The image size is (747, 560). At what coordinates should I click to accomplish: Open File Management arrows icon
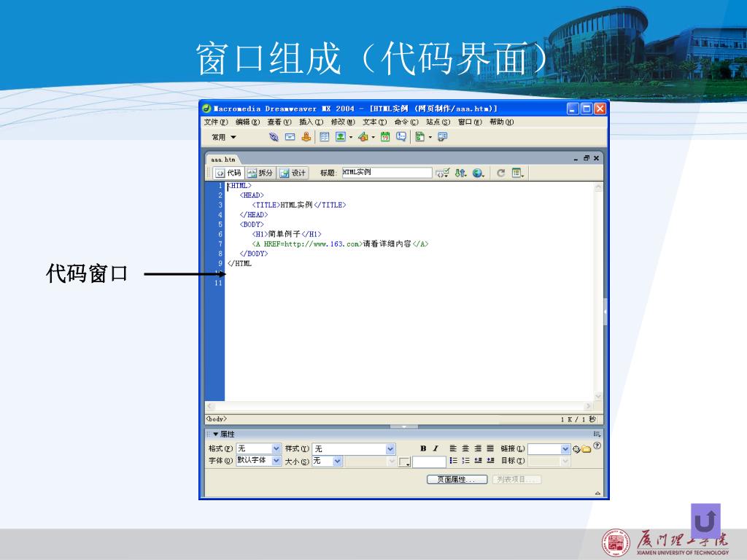460,173
